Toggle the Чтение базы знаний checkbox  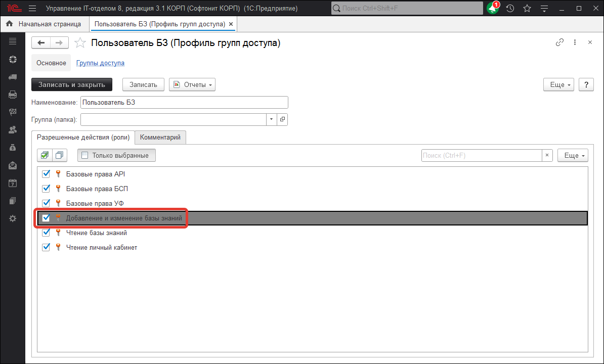(x=46, y=233)
